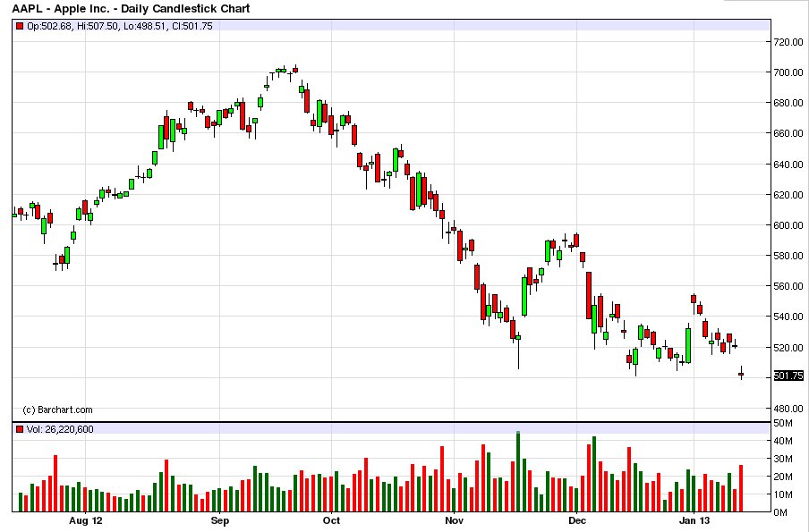Click the (c) Barchart.com credit text
The image size is (809, 532).
pyautogui.click(x=58, y=410)
